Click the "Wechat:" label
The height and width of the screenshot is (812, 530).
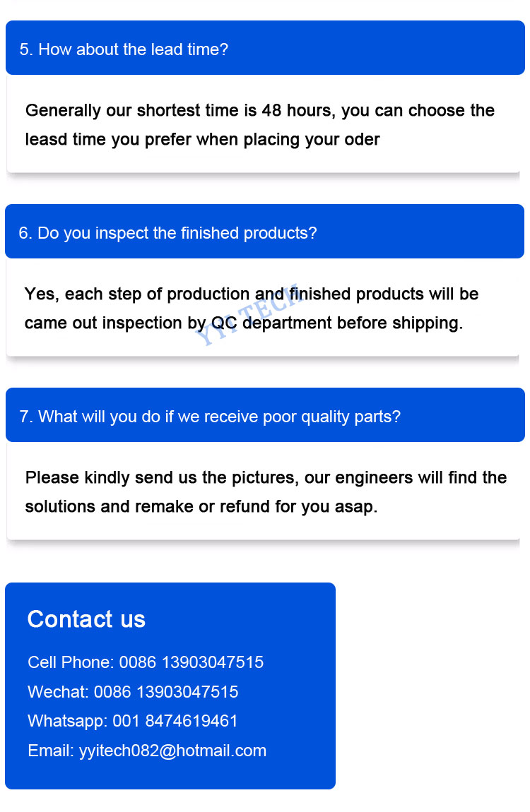coord(58,692)
